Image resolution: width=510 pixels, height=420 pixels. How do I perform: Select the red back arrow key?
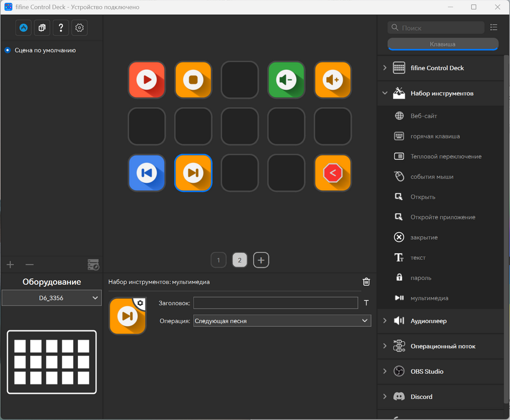[333, 173]
